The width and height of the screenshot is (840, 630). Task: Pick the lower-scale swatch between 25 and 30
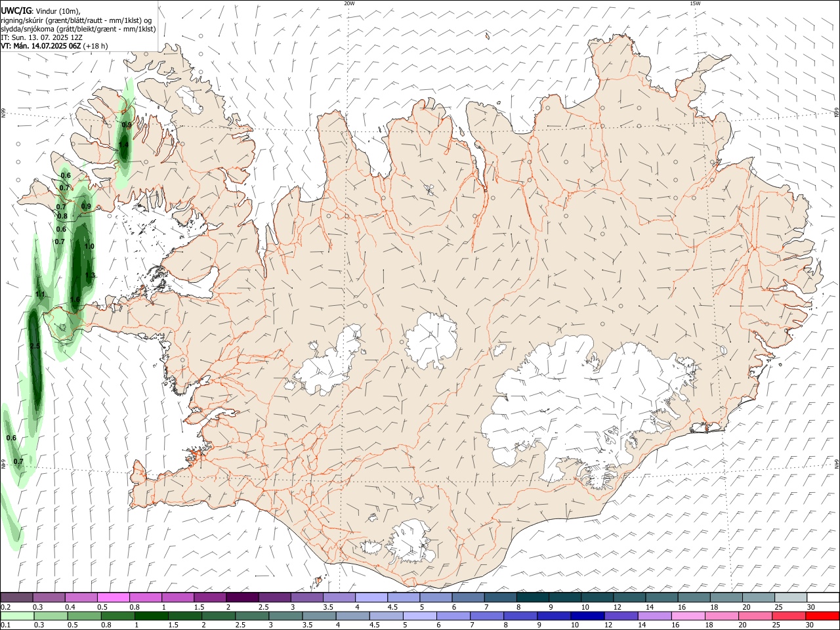788,616
